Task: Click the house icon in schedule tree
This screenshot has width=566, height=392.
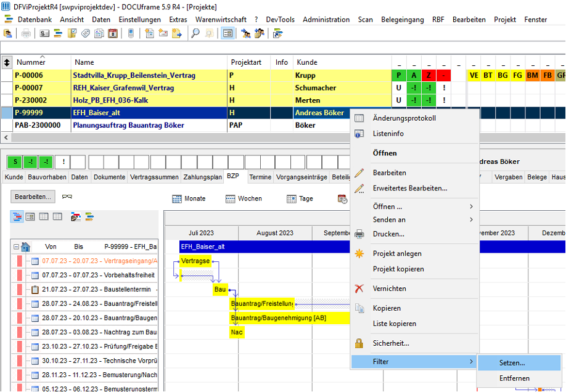Action: coord(26,247)
